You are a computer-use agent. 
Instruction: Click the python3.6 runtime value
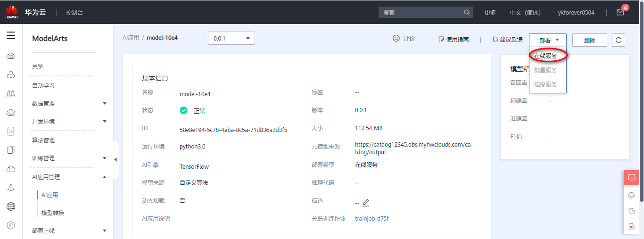192,146
